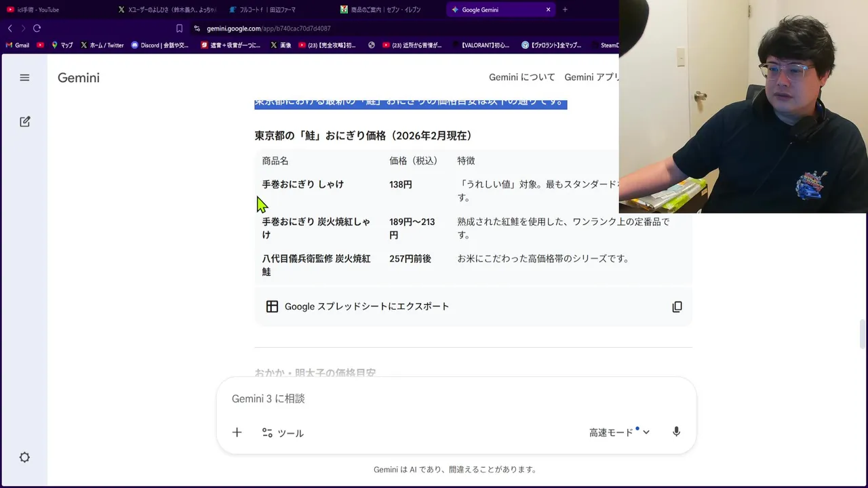The image size is (868, 488).
Task: Go back with the browser back arrow
Action: click(9, 28)
